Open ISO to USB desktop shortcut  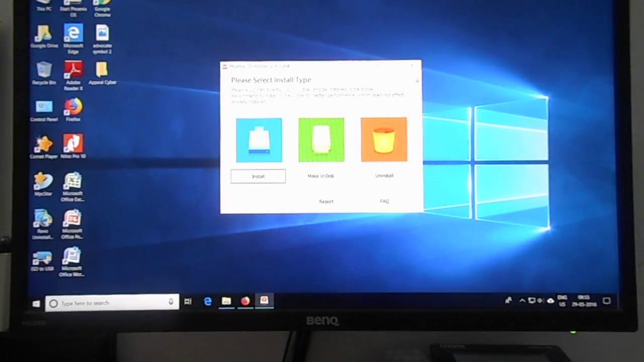coord(43,260)
